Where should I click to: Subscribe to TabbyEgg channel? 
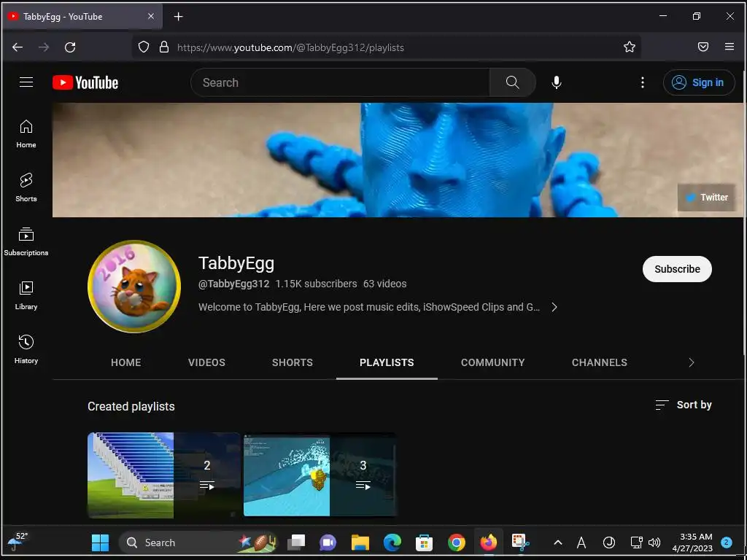[677, 269]
